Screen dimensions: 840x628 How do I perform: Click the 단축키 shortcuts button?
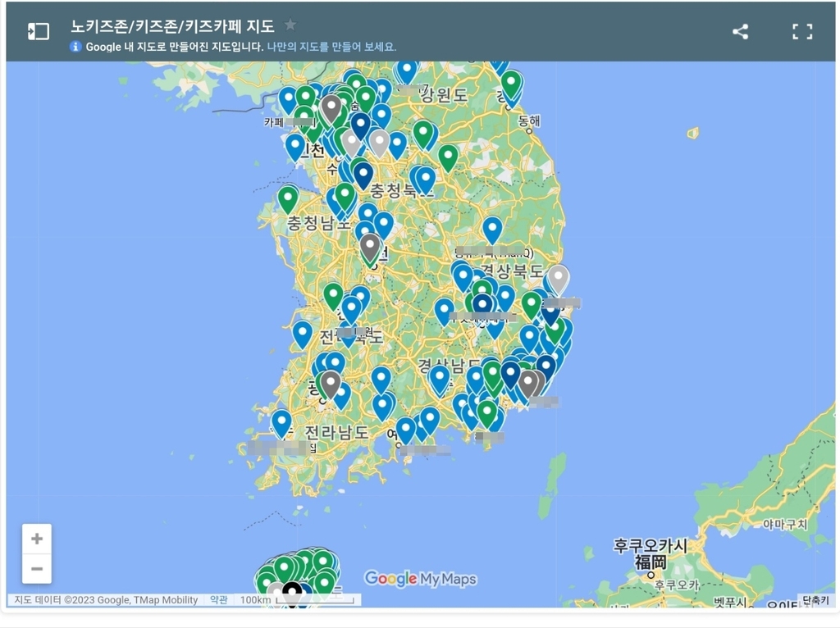coord(815,599)
